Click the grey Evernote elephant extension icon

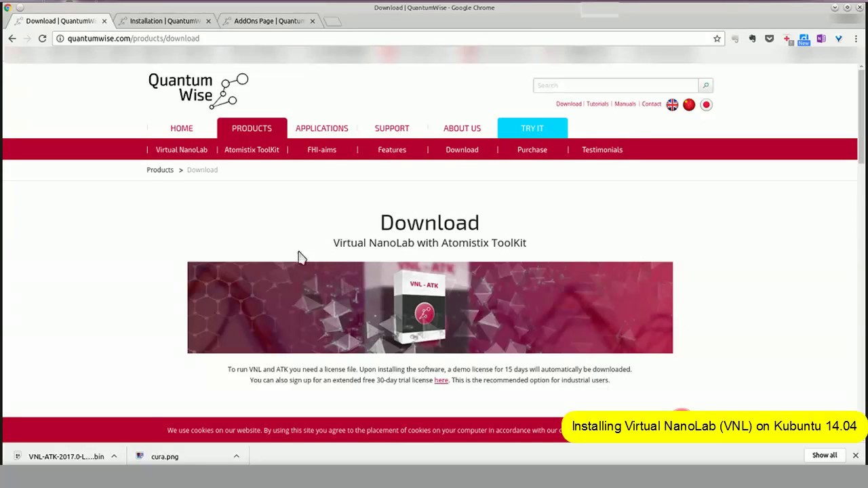[735, 39]
